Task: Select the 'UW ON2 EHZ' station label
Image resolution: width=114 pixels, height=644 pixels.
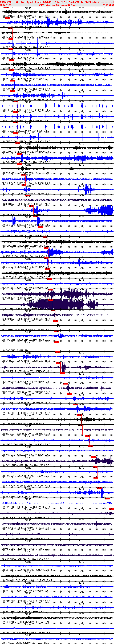Action: [8, 142]
